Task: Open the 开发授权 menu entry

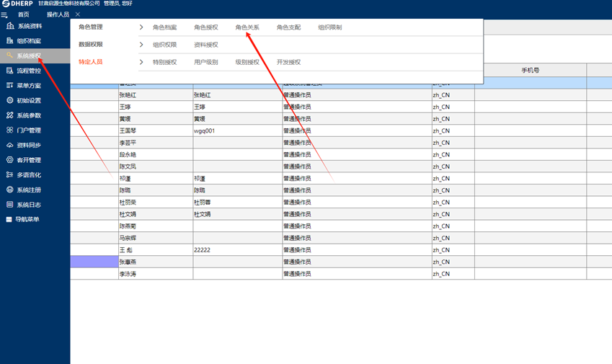Action: click(x=288, y=62)
